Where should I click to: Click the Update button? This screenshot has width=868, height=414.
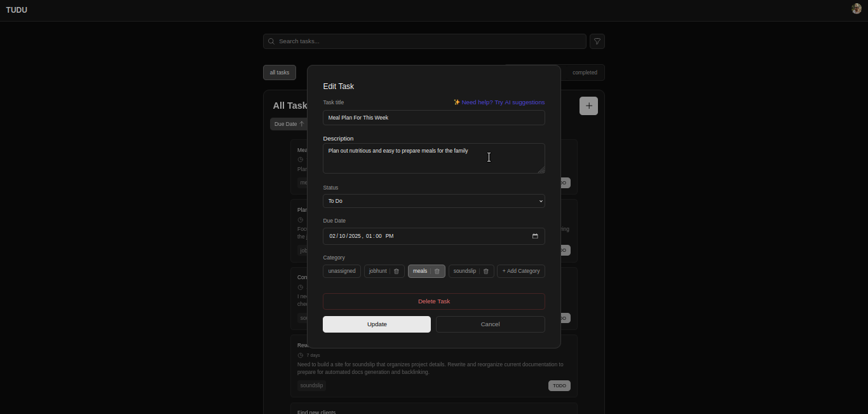coord(377,324)
